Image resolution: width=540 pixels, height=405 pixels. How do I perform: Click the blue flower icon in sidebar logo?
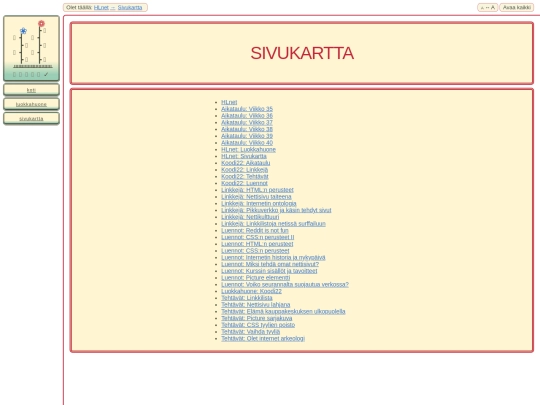(23, 31)
